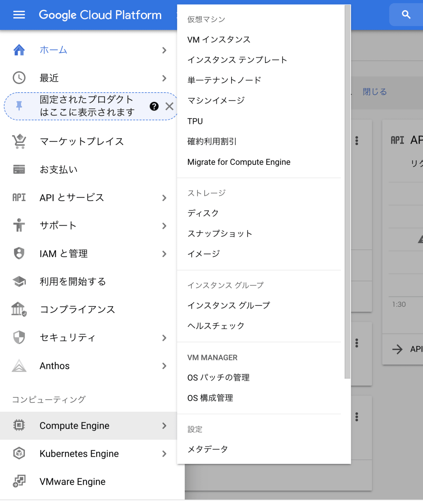This screenshot has height=504, width=423.
Task: Open the bottom card's three-dot menu
Action: (x=357, y=417)
